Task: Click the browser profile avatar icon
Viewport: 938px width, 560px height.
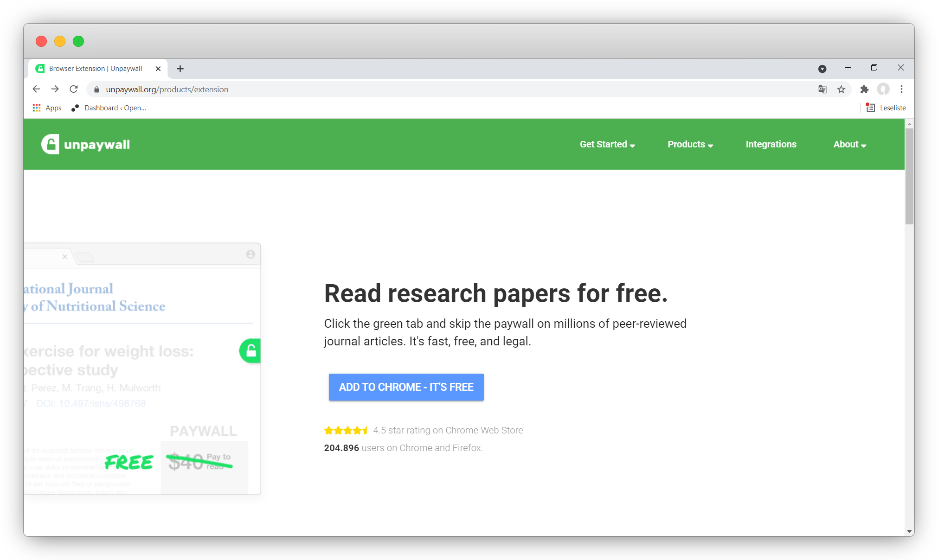Action: pyautogui.click(x=883, y=89)
